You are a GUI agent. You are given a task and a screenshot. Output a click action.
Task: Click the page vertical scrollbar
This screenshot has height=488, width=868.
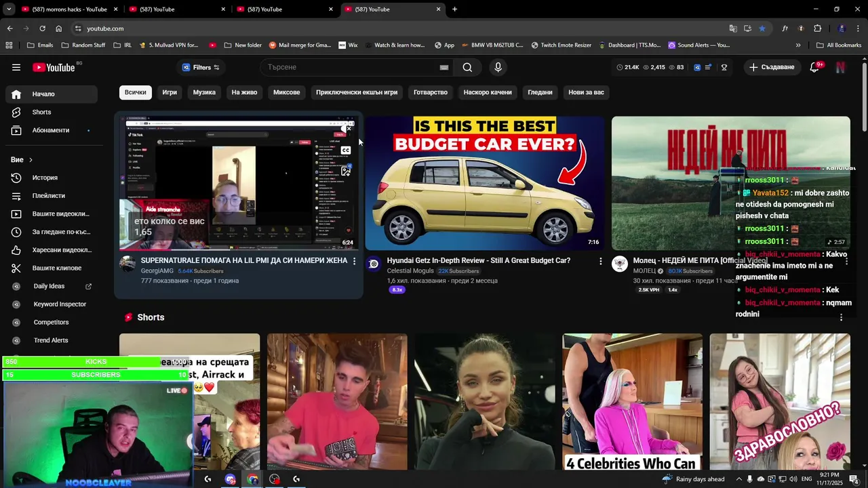click(x=864, y=95)
